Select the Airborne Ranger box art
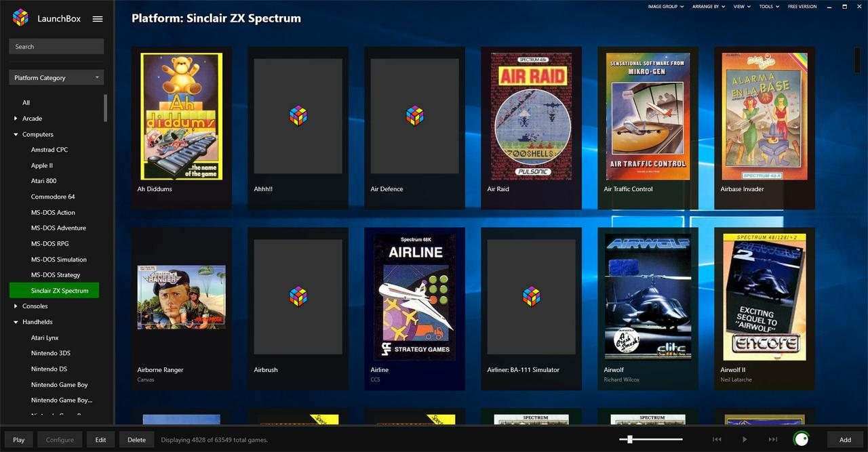This screenshot has height=452, width=868. [182, 297]
